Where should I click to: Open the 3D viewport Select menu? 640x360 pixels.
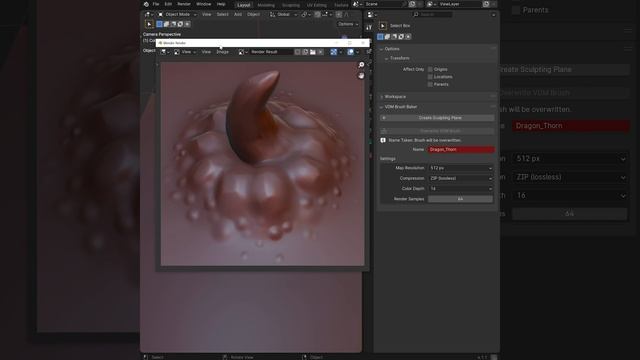(222, 14)
